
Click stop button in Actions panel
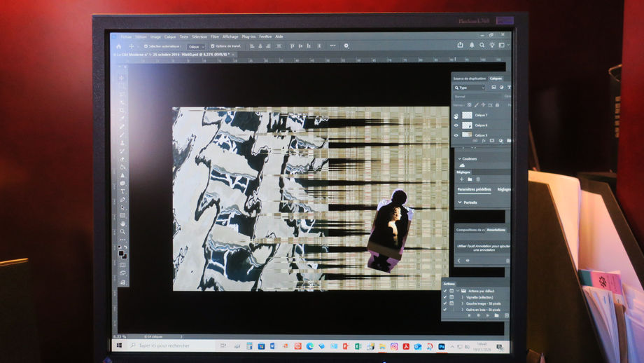point(469,315)
